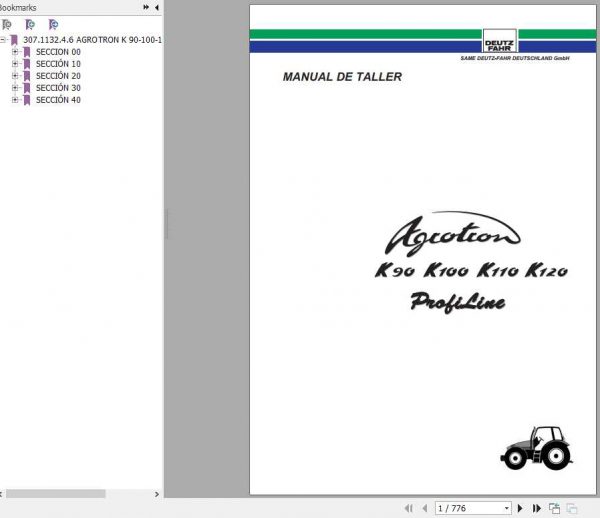The height and width of the screenshot is (518, 600).
Task: Click the ProfiLine text on the cover
Action: (x=458, y=302)
